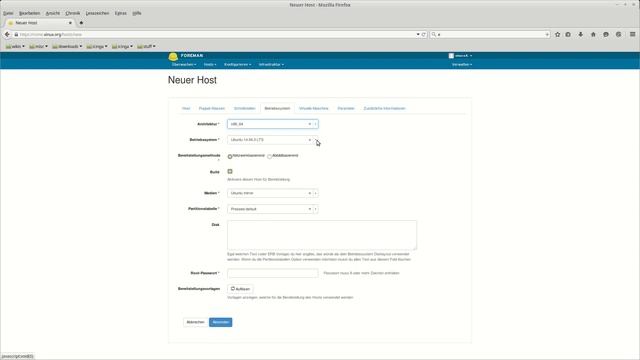Clear the Architektur selection with x
The width and height of the screenshot is (640, 360).
click(309, 124)
